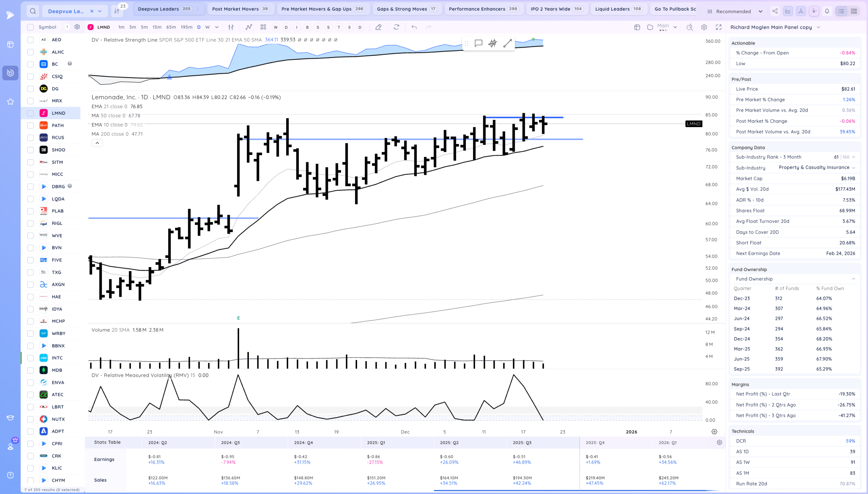This screenshot has height=494, width=868.
Task: Select the trend line drawing tool
Action: pyautogui.click(x=508, y=43)
